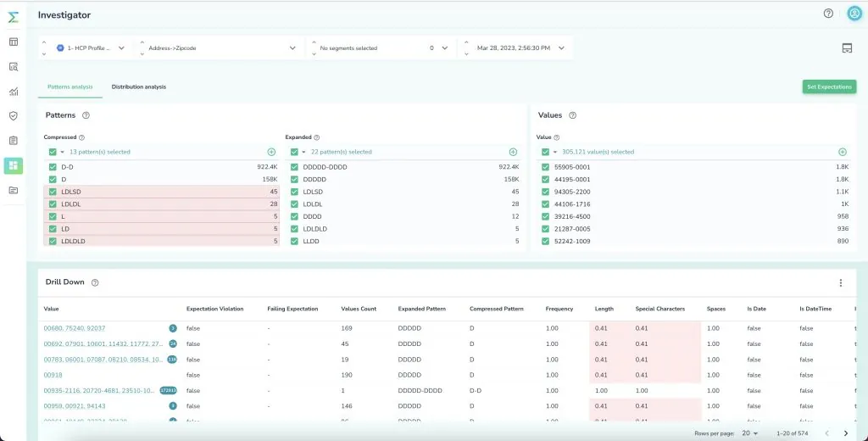This screenshot has width=868, height=441.
Task: Uncheck the D-D compressed pattern checkbox
Action: (53, 167)
